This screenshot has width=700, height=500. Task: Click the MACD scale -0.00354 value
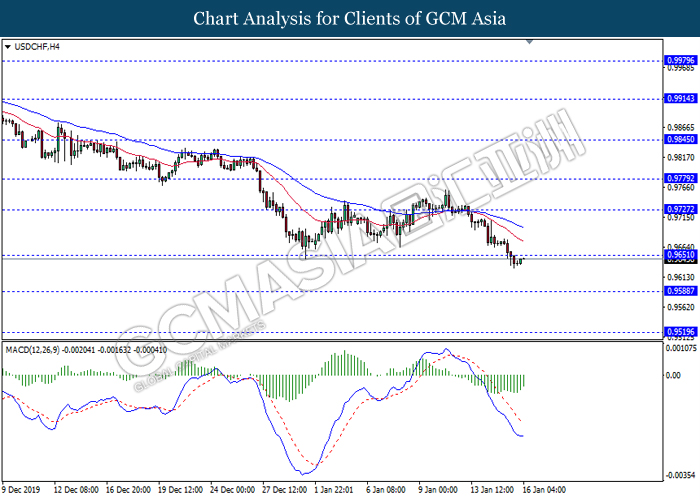[x=680, y=475]
